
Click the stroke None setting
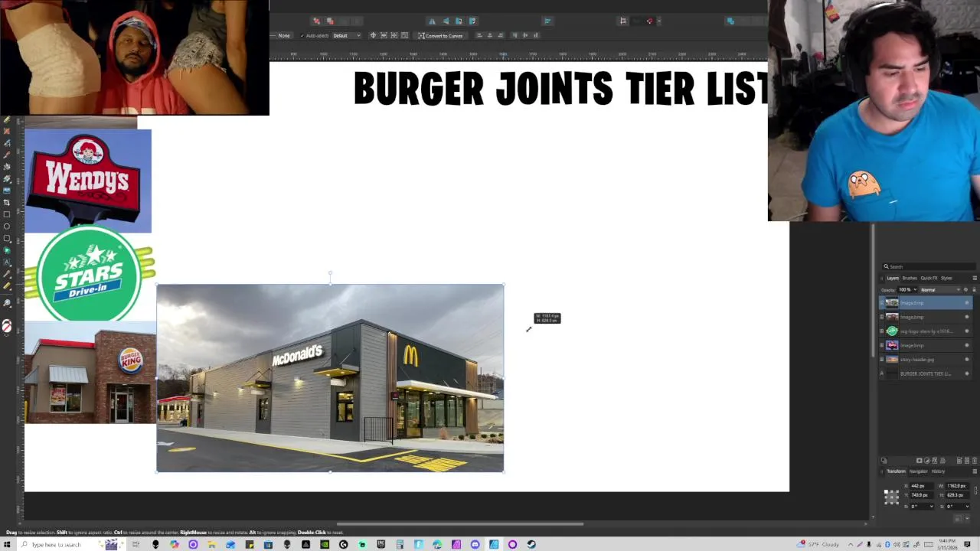pyautogui.click(x=284, y=36)
